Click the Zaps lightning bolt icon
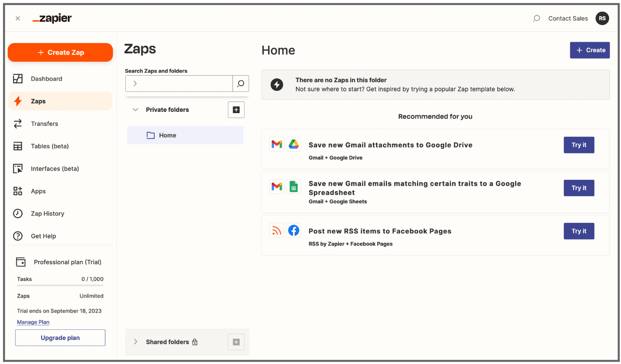621x364 pixels. (x=18, y=101)
